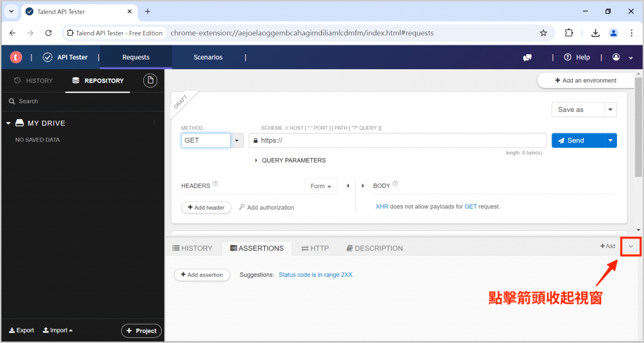Open the user account menu
This screenshot has height=343, width=644.
622,57
